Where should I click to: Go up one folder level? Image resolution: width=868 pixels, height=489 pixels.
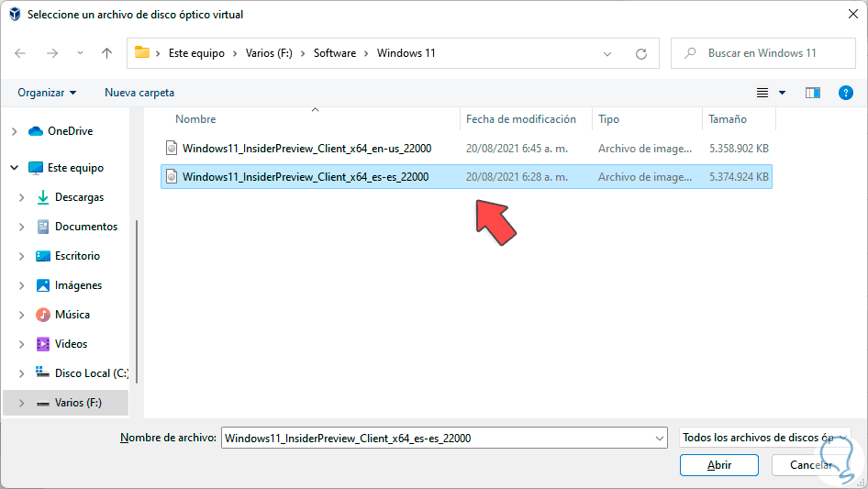(106, 53)
